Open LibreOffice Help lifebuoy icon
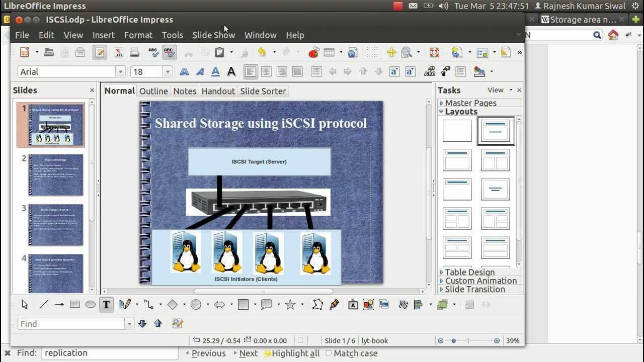 (x=434, y=52)
